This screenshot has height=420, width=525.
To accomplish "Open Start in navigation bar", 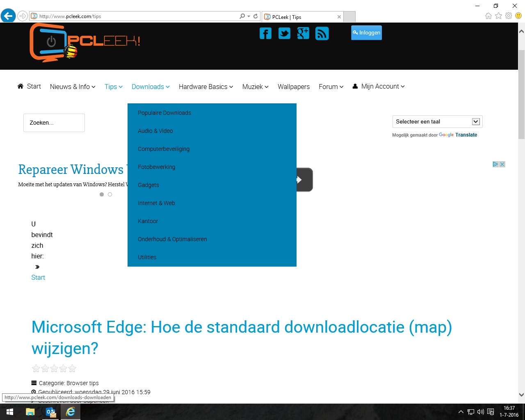I will 29,86.
